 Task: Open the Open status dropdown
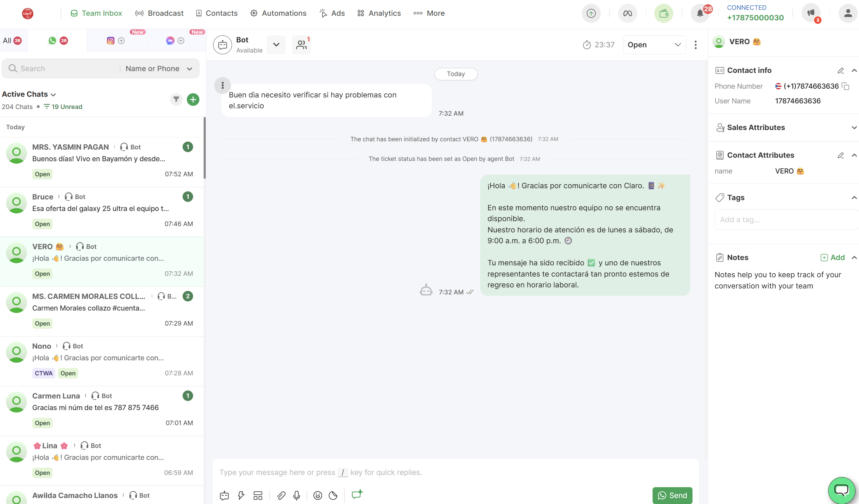click(654, 45)
